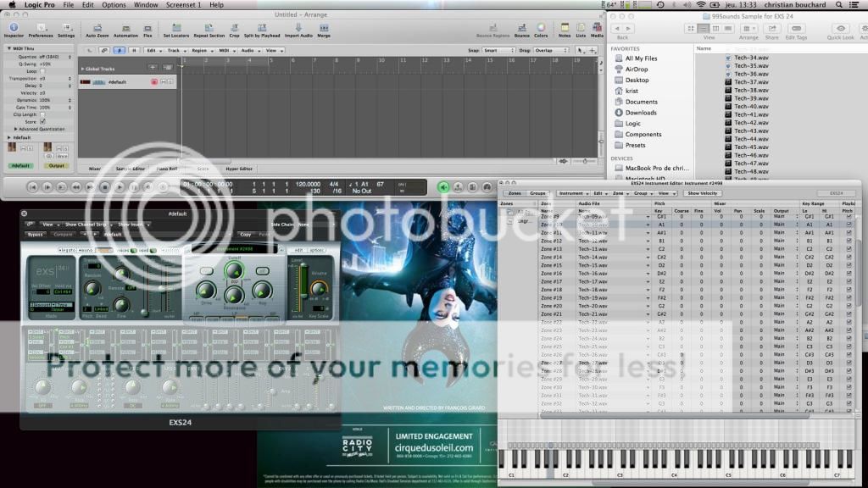Click Bypass button in EXS24 plugin

pyautogui.click(x=35, y=235)
